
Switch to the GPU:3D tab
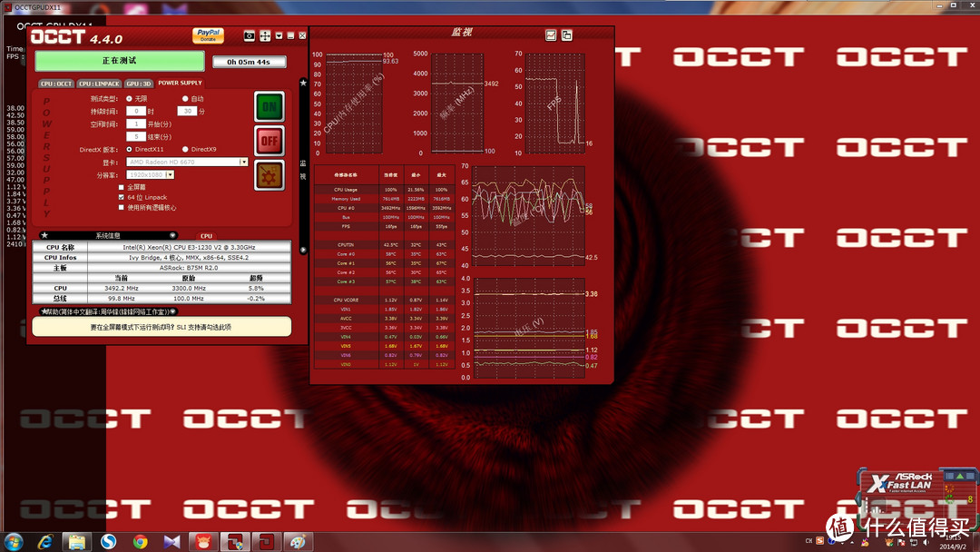[138, 84]
